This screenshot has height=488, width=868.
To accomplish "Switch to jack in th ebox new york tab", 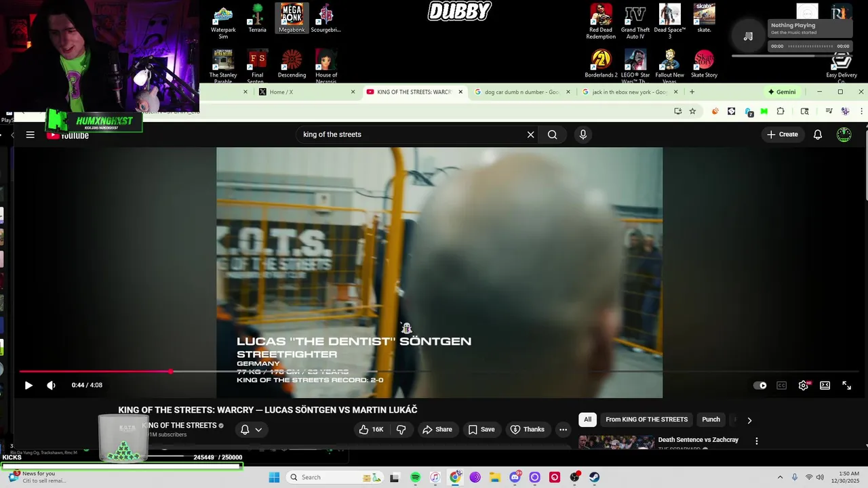I will [629, 92].
